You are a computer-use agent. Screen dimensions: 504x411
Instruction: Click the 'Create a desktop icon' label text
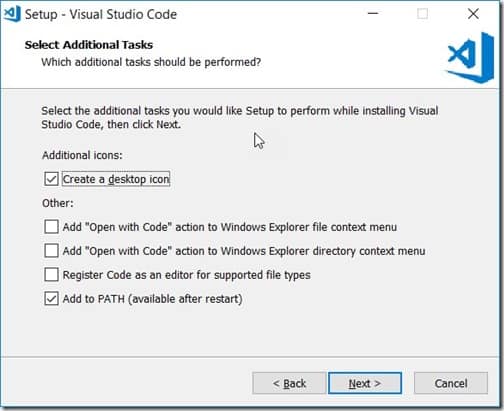point(116,179)
